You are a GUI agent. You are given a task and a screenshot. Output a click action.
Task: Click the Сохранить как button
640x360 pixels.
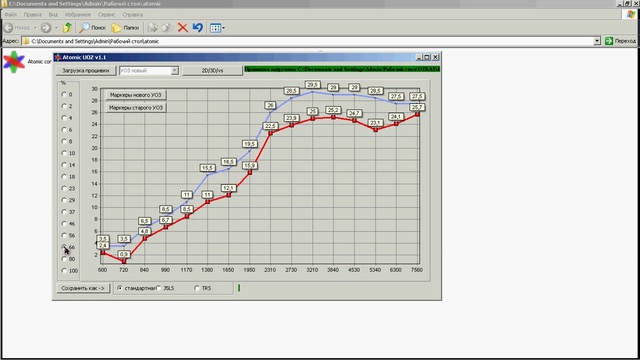83,288
